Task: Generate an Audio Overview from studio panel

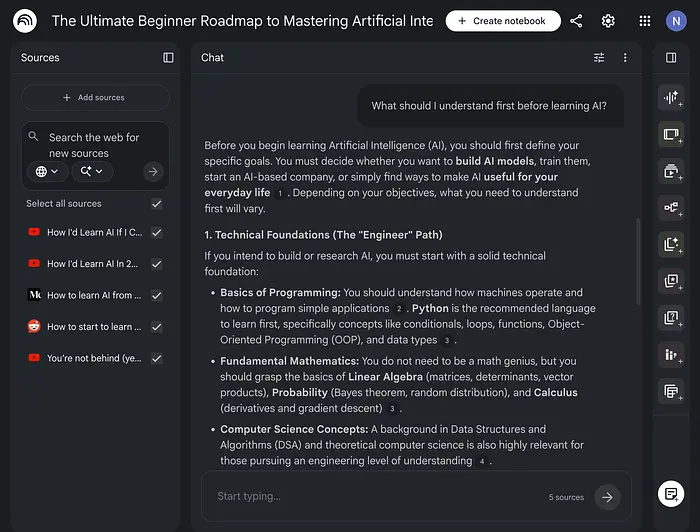Action: click(x=670, y=98)
